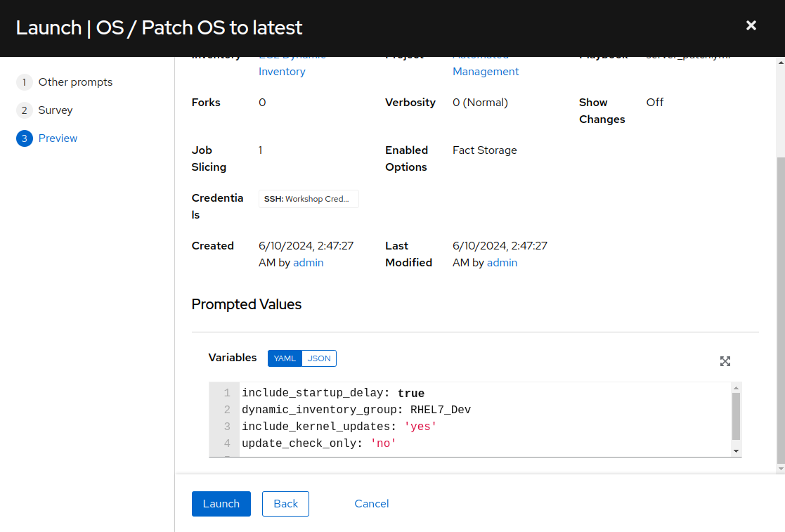Click step number 1 circle
This screenshot has width=785, height=532.
(24, 82)
